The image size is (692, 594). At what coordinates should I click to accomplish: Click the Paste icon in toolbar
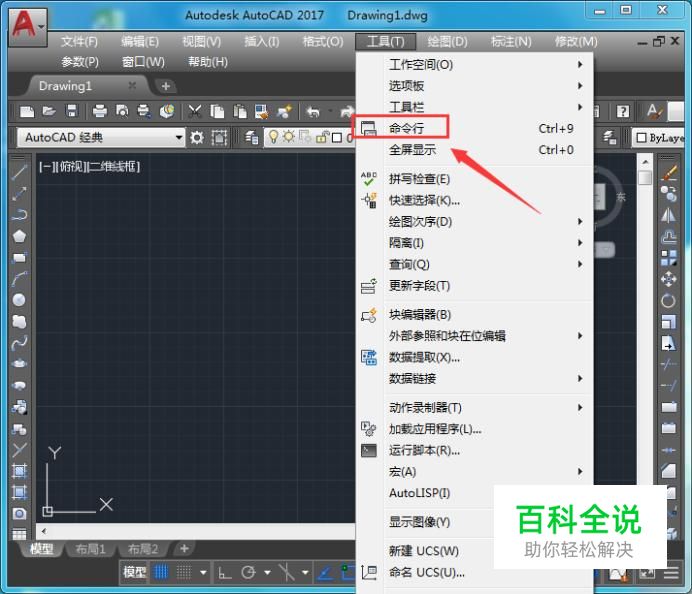[x=240, y=111]
